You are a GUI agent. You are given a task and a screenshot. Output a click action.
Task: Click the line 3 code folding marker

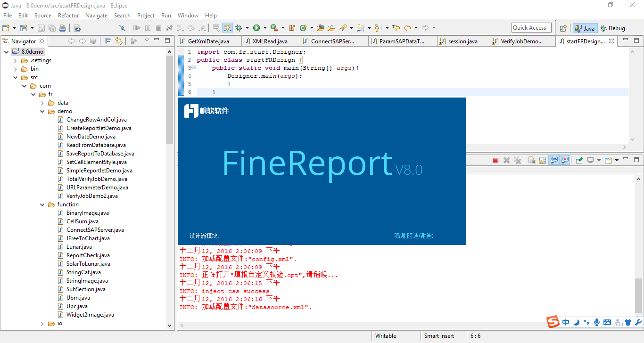tap(193, 68)
